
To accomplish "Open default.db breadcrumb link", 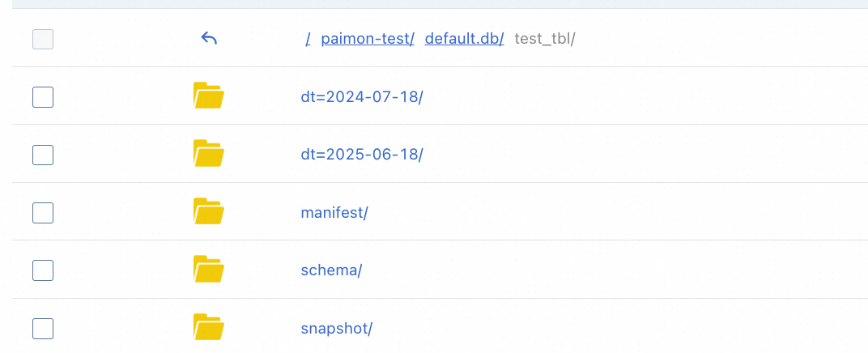I will (x=464, y=39).
